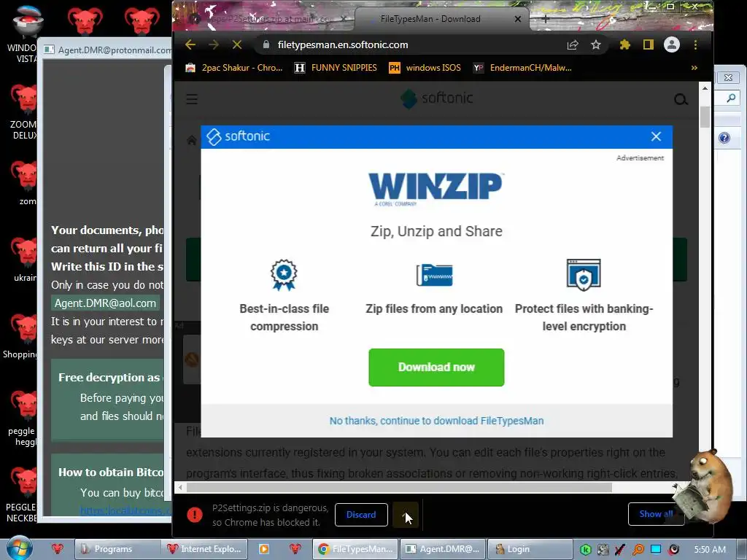
Task: Click the taskbar clock showing 5:50 AM
Action: pyautogui.click(x=709, y=550)
